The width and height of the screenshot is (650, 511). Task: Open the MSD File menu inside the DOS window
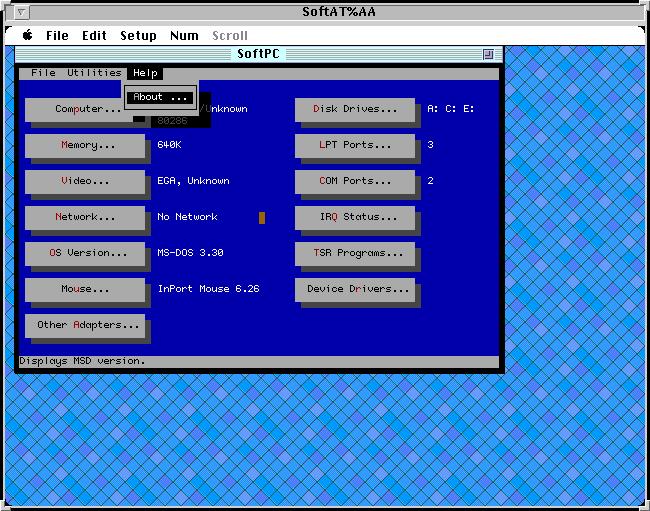pyautogui.click(x=43, y=73)
